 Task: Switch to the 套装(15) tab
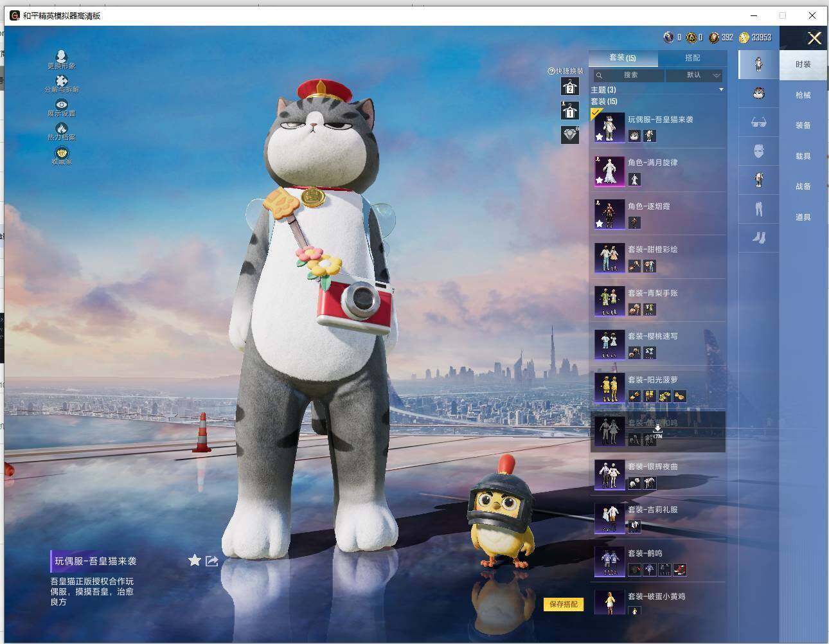[623, 58]
